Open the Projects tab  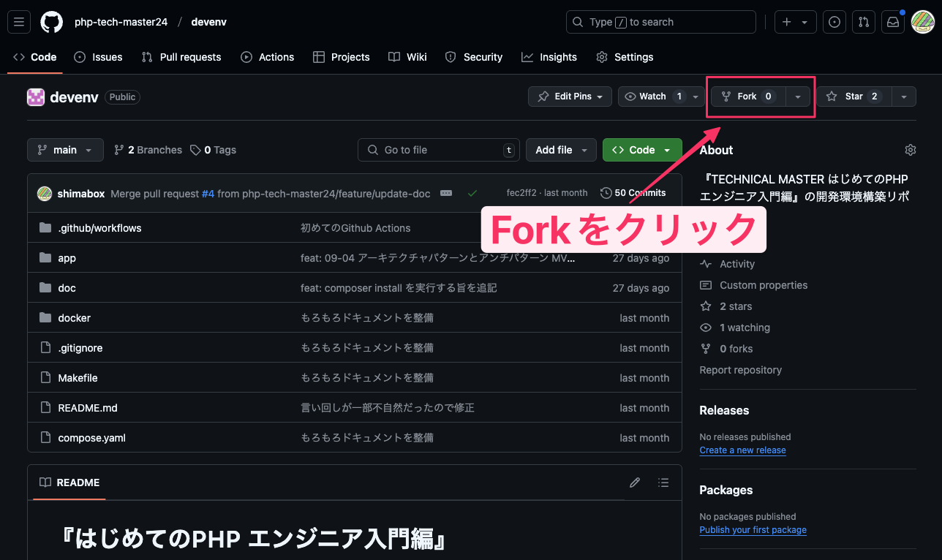click(342, 57)
